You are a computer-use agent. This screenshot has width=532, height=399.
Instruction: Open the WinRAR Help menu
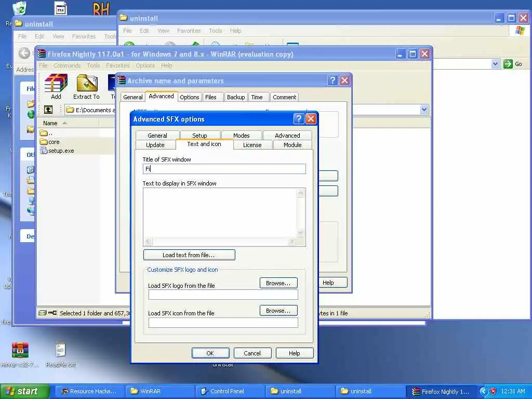(166, 65)
